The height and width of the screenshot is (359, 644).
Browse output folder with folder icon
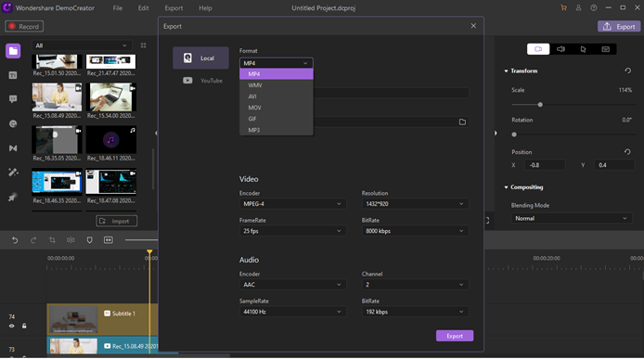coord(462,122)
